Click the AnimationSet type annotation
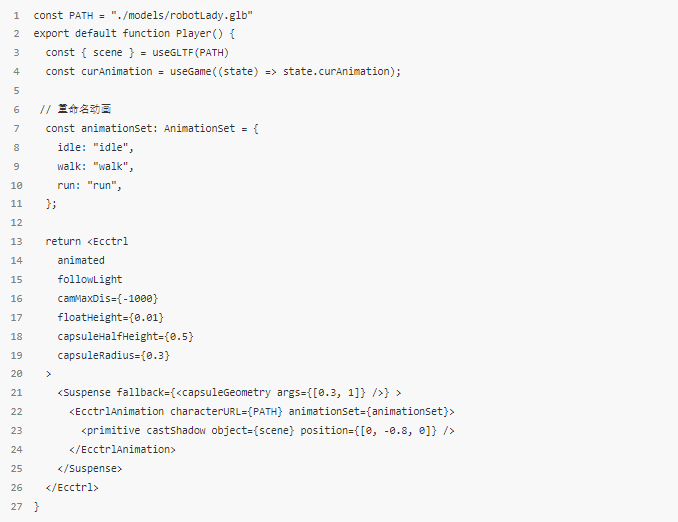 click(199, 128)
